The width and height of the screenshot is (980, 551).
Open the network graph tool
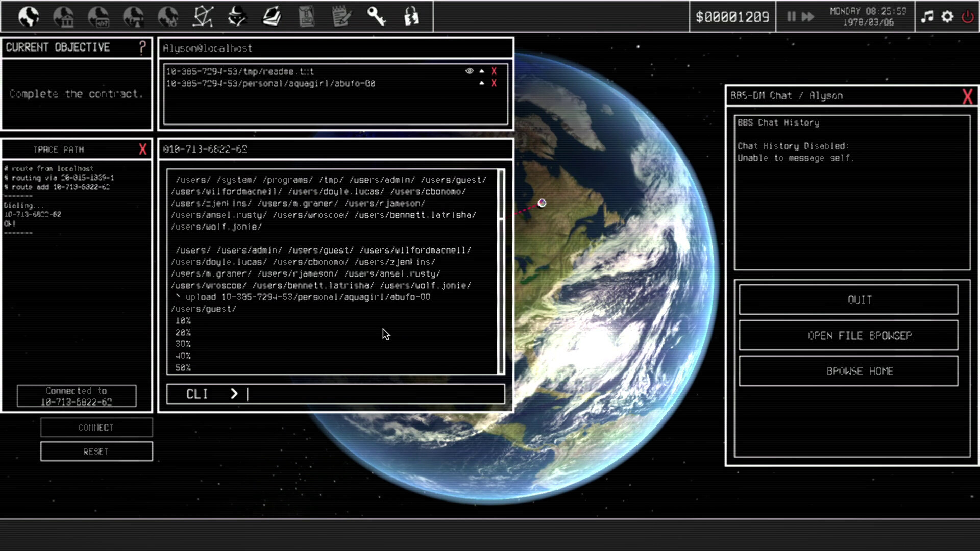(x=203, y=16)
